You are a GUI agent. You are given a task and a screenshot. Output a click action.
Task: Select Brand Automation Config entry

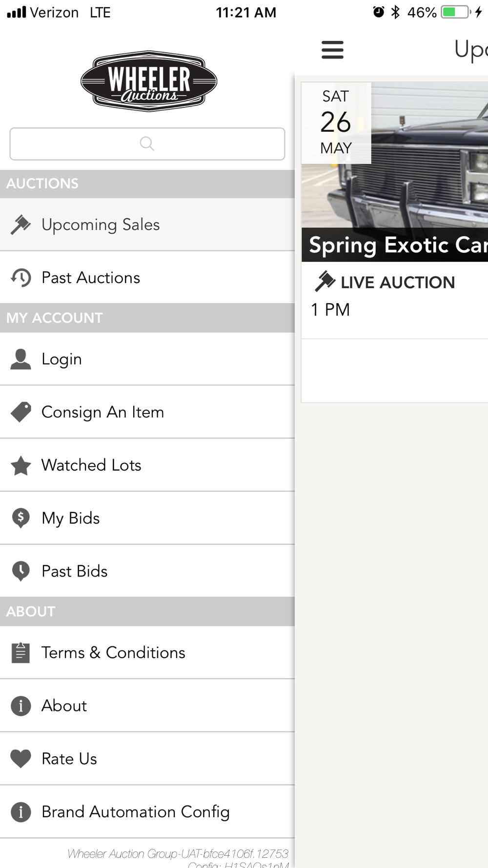[x=147, y=812]
